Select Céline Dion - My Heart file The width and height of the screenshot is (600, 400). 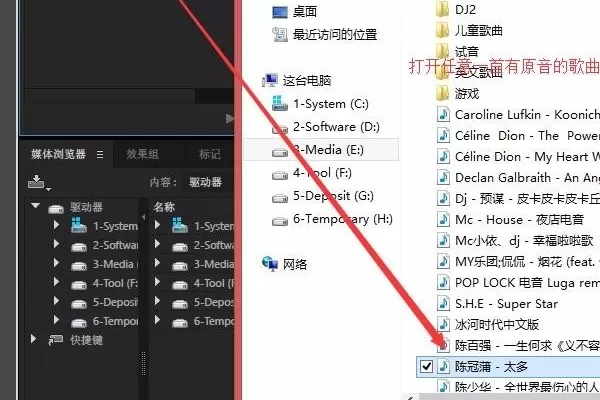tap(518, 157)
